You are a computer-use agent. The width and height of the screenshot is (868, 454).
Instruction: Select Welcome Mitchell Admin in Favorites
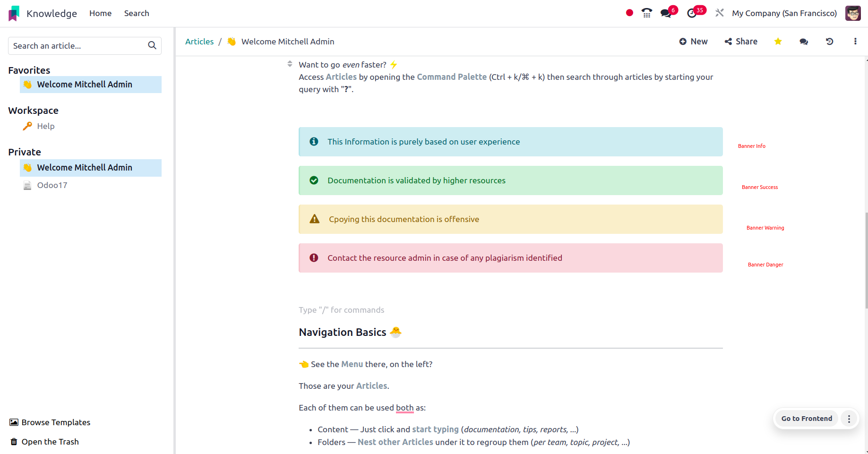click(x=91, y=85)
